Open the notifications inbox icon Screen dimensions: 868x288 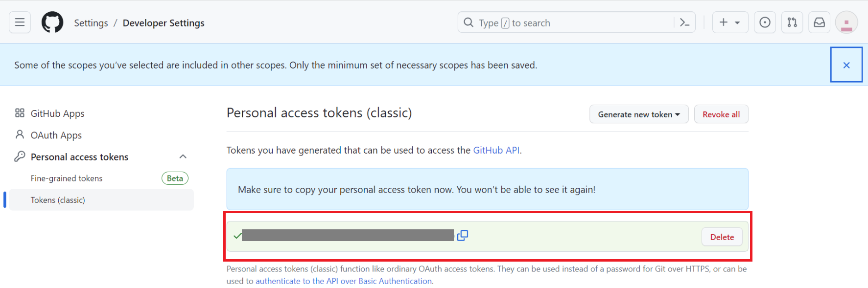click(x=819, y=22)
